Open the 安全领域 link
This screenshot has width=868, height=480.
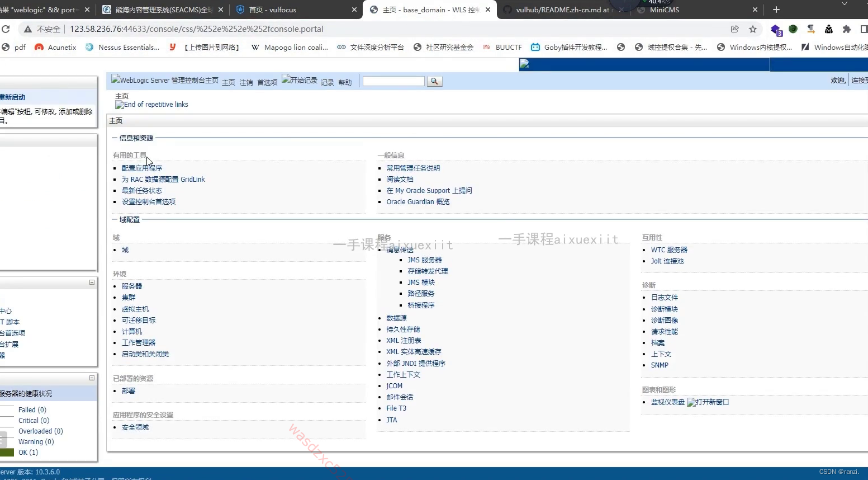135,427
